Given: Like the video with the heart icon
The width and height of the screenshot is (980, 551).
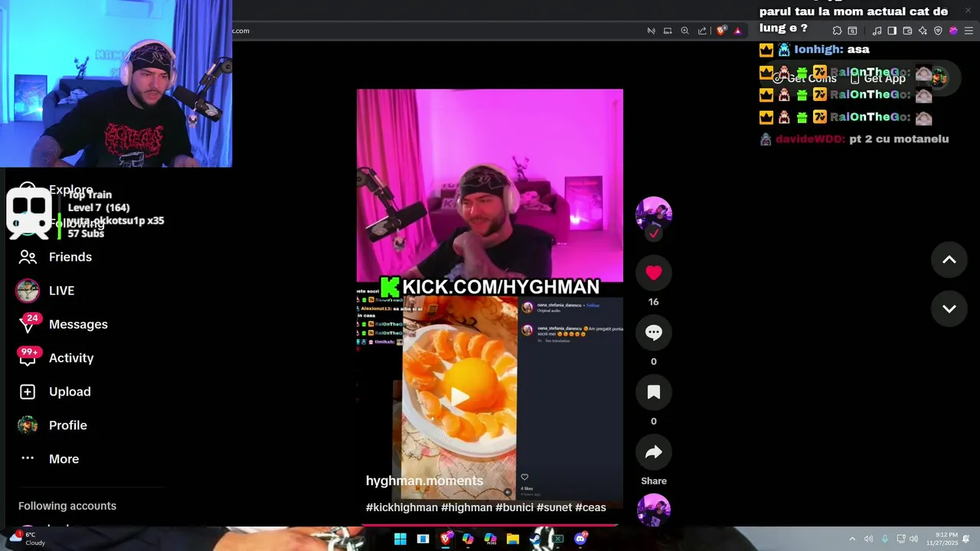Looking at the screenshot, I should pyautogui.click(x=653, y=272).
